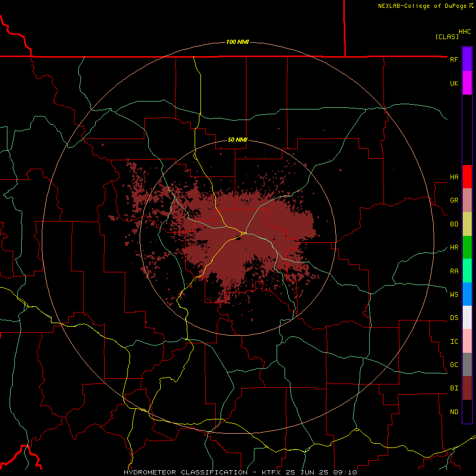This screenshot has height=476, width=476.
Task: Click the 50 NMI range ring label
Action: pos(237,140)
